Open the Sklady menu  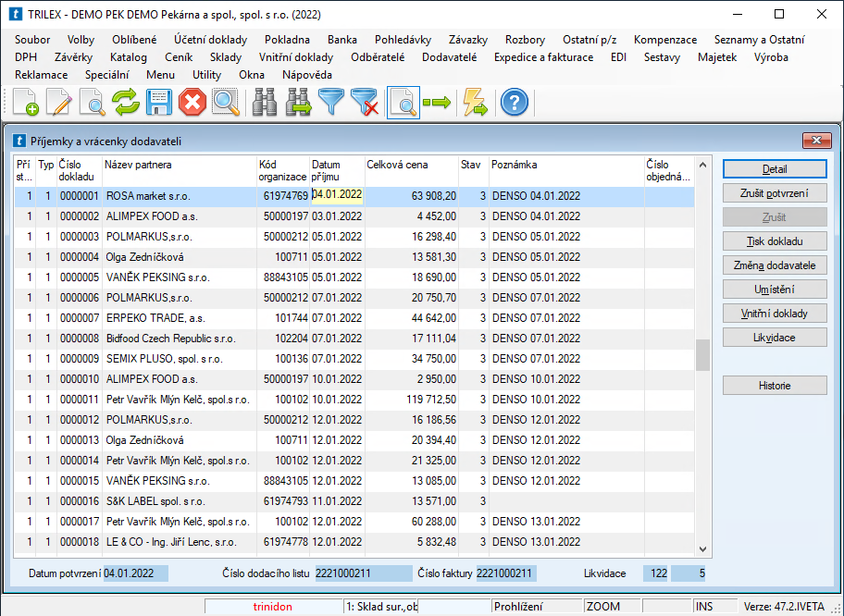[x=226, y=57]
